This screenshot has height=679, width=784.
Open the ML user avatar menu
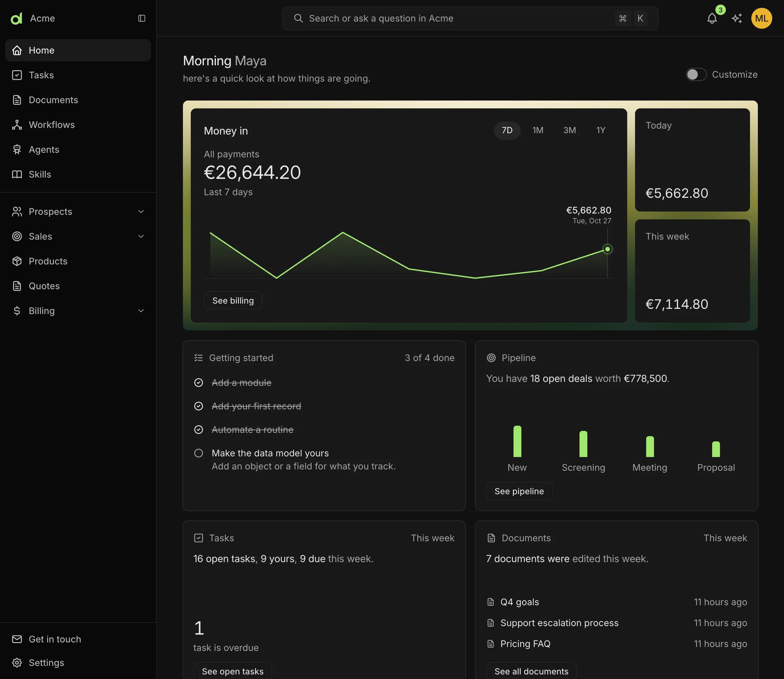click(x=761, y=18)
